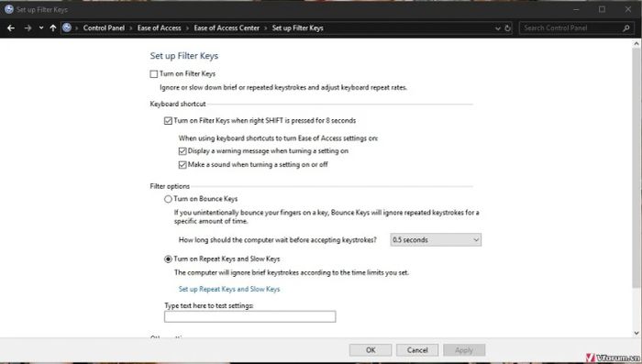Viewport: 642px width, 364px height.
Task: Enable the Turn on Filter Keys checkbox
Action: (153, 74)
